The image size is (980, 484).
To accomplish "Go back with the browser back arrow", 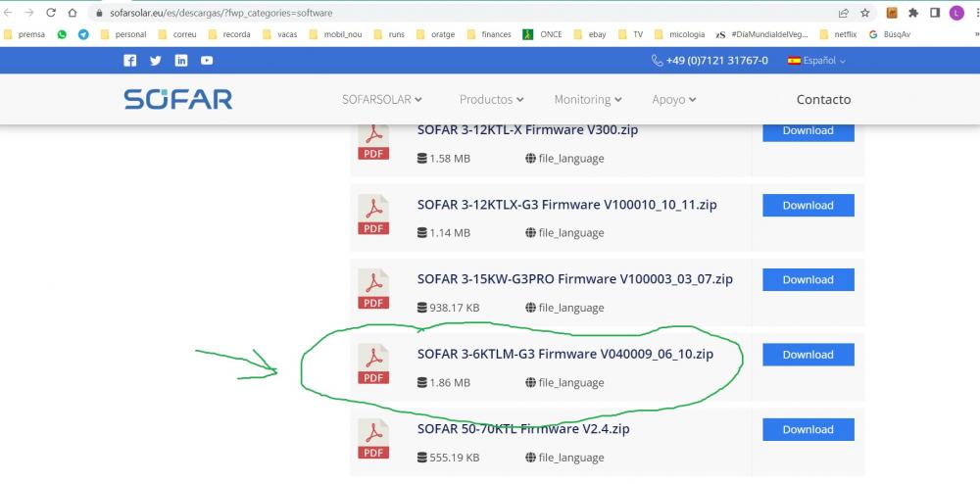I will (x=8, y=13).
